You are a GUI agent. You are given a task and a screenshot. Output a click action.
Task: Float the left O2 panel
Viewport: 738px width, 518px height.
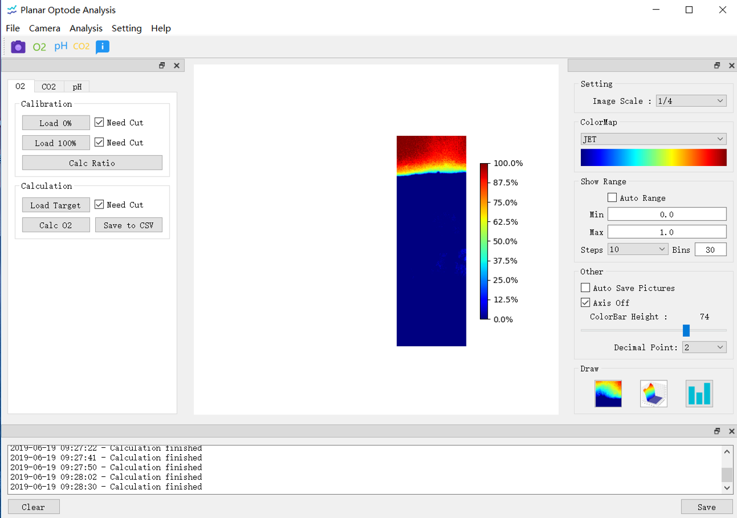162,65
